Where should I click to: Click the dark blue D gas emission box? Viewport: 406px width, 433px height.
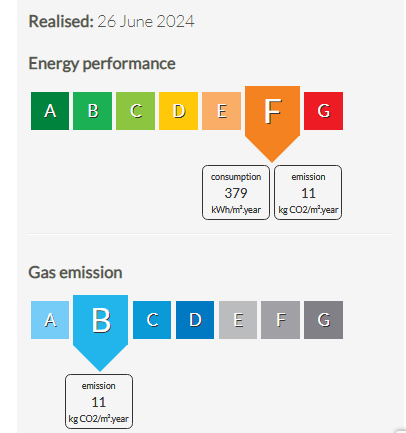[x=195, y=320]
